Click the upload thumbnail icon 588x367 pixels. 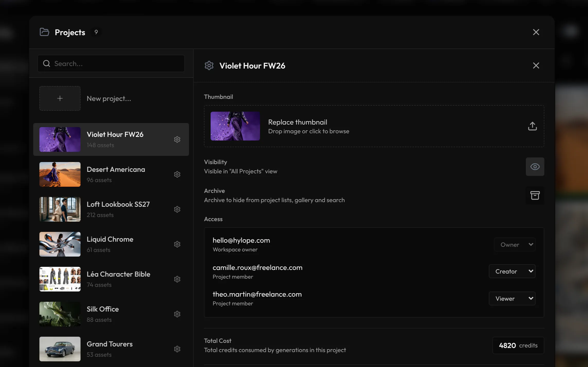tap(532, 126)
